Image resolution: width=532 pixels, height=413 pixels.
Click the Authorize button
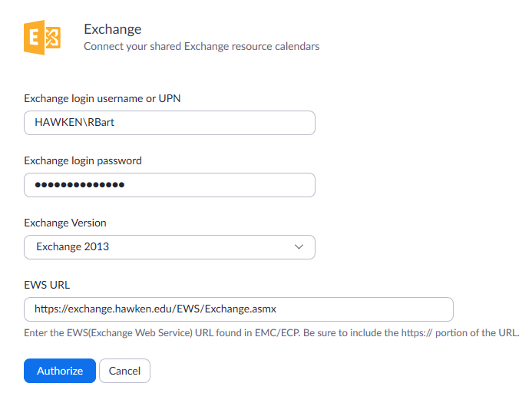point(60,371)
